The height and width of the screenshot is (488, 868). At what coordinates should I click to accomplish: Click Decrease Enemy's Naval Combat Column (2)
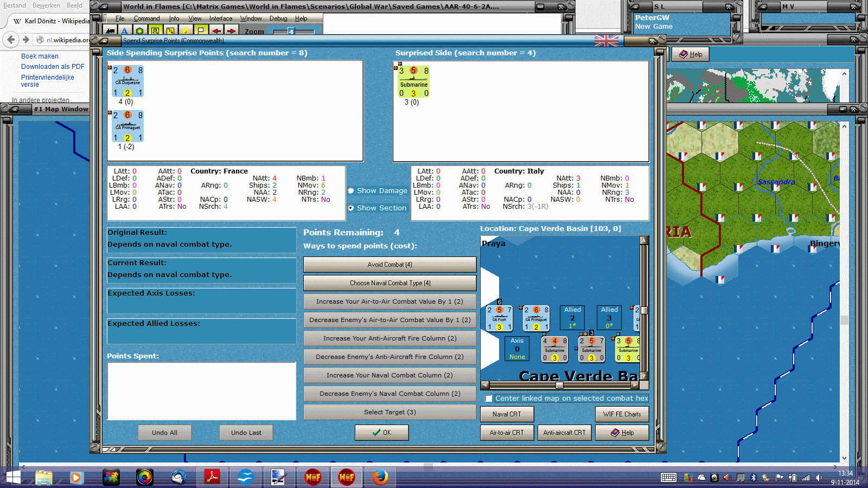pos(390,394)
